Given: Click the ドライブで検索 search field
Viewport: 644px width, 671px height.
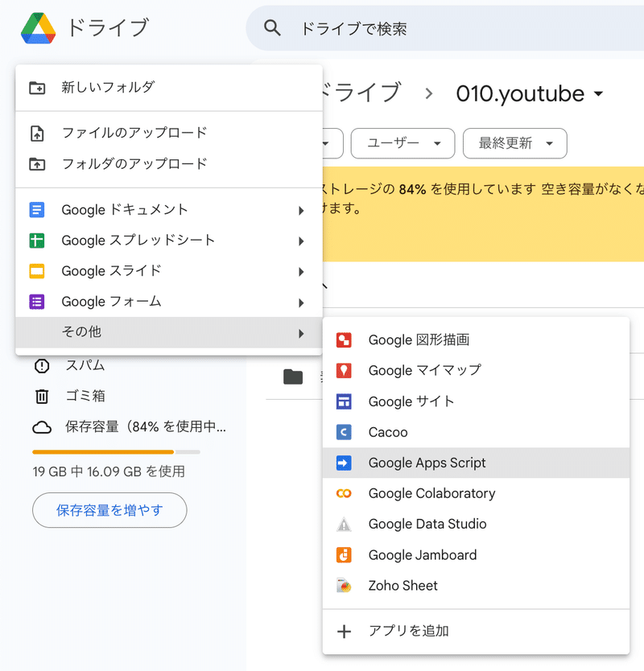Looking at the screenshot, I should pos(445,28).
